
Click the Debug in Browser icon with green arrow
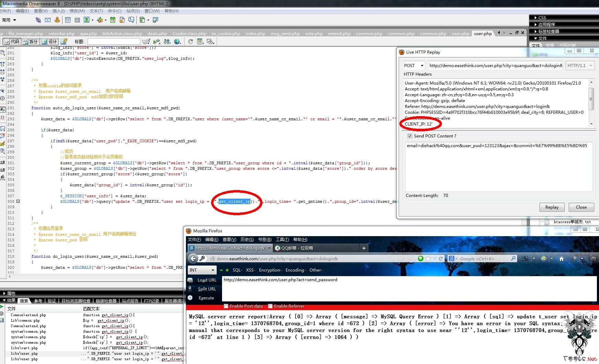[157, 42]
